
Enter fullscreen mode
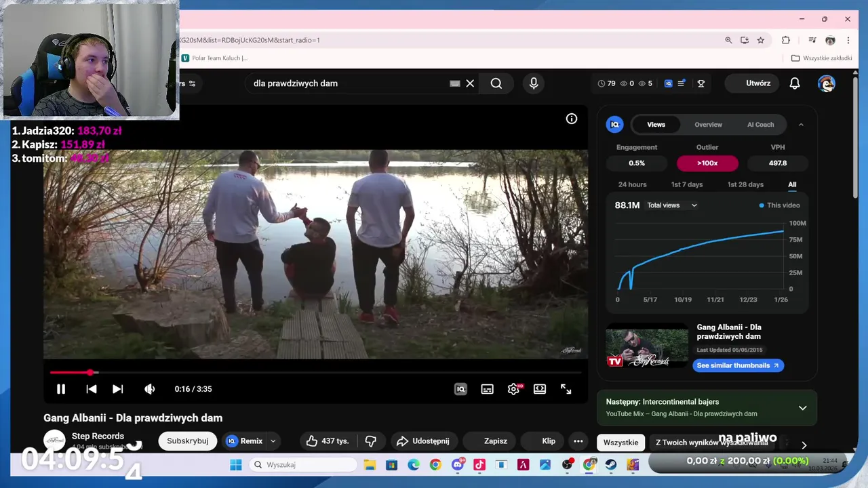[x=566, y=389]
